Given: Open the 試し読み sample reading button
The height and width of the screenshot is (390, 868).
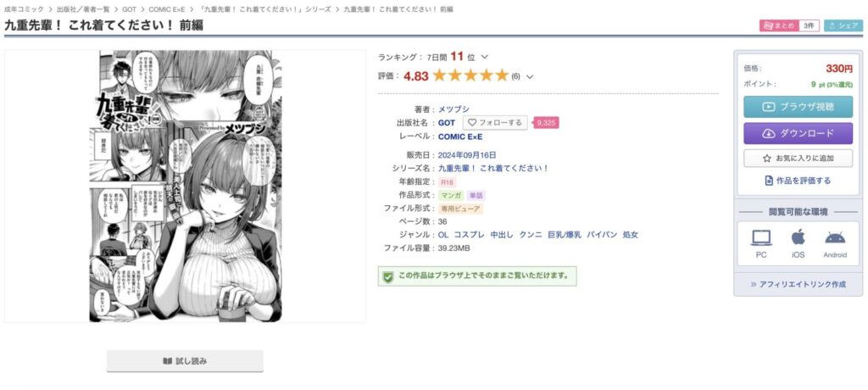Looking at the screenshot, I should pyautogui.click(x=185, y=361).
